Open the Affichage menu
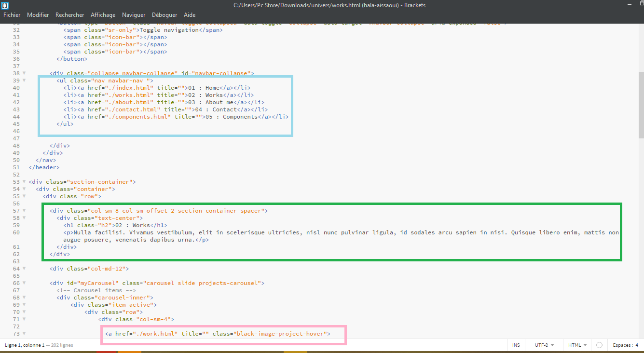This screenshot has width=644, height=353. 103,15
